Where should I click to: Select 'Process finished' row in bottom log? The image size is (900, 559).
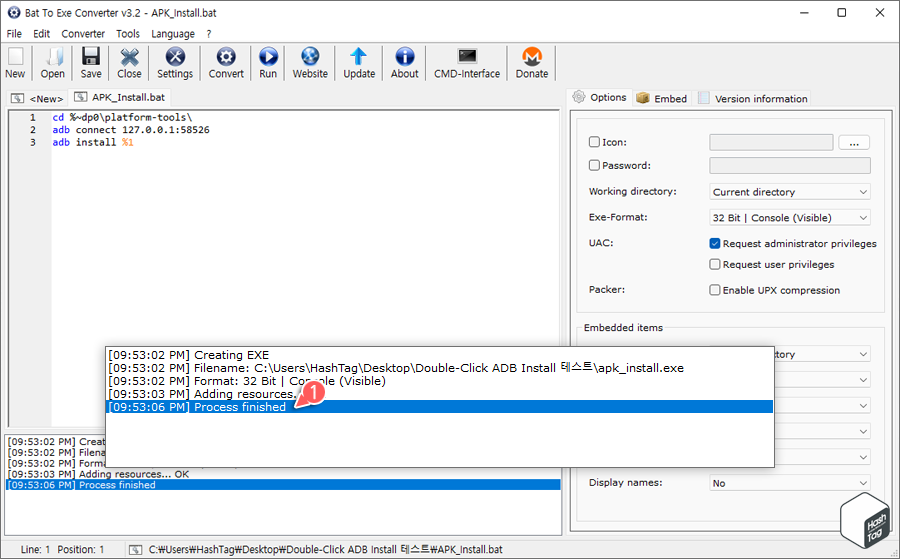tap(283, 485)
